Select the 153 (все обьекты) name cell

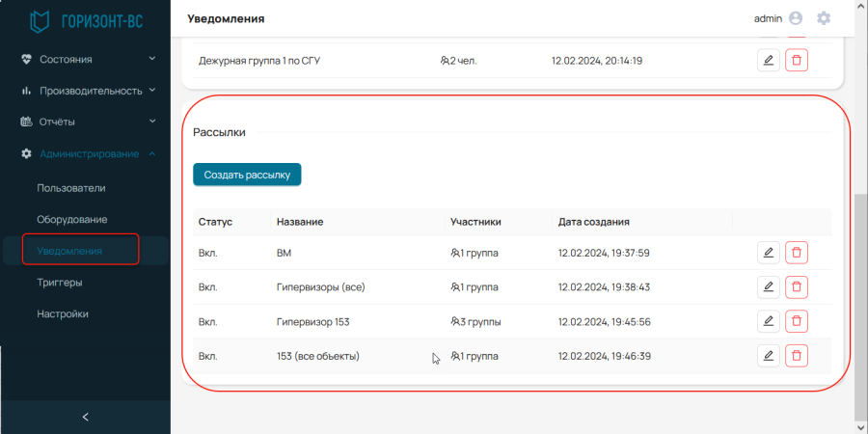coord(317,356)
